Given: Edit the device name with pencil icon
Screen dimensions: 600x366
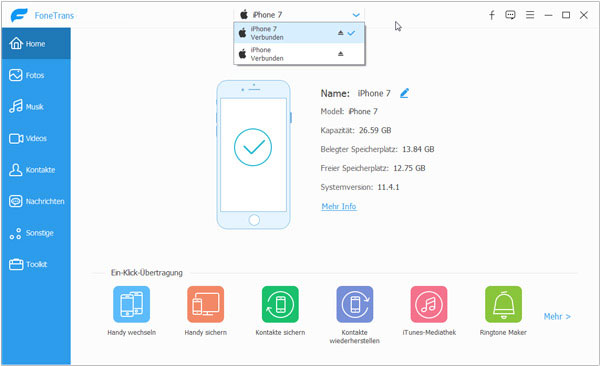Looking at the screenshot, I should [404, 93].
